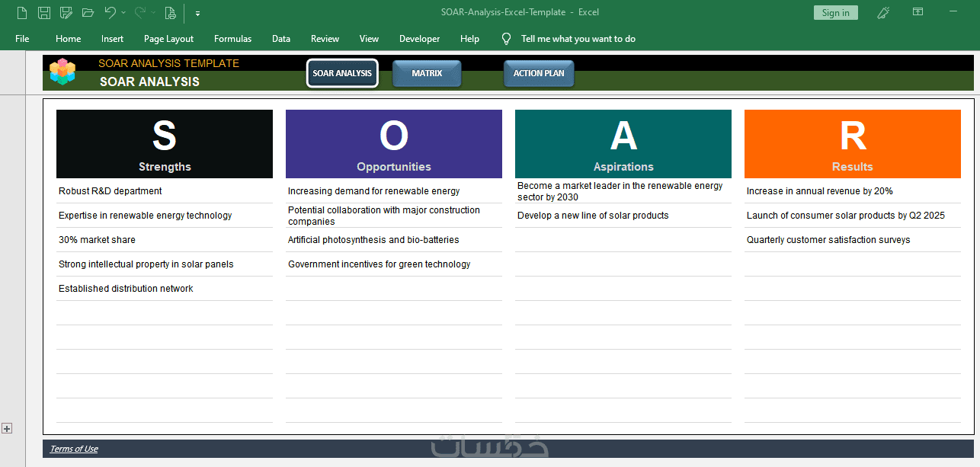Viewport: 980px width, 467px height.
Task: Open a file via the folder icon
Action: (x=88, y=12)
